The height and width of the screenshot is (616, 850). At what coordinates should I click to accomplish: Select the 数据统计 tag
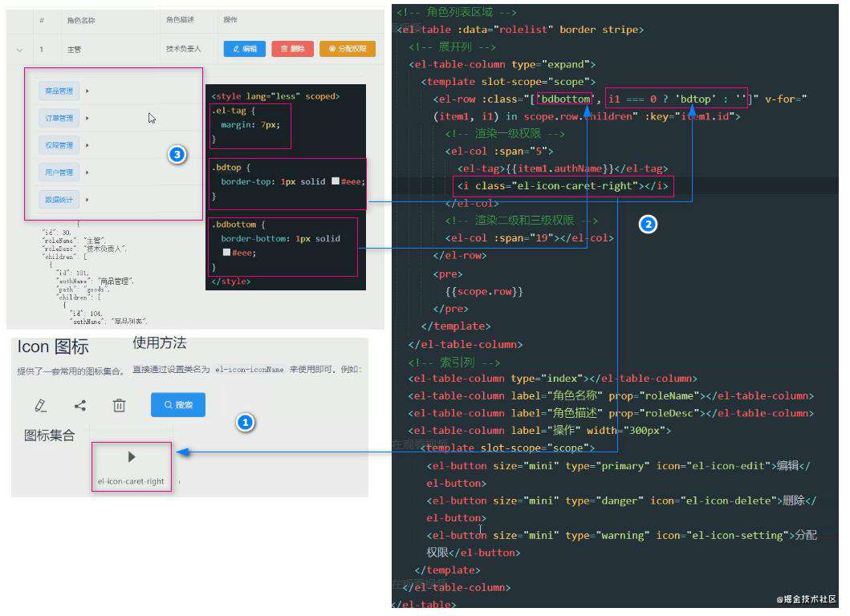coord(59,200)
